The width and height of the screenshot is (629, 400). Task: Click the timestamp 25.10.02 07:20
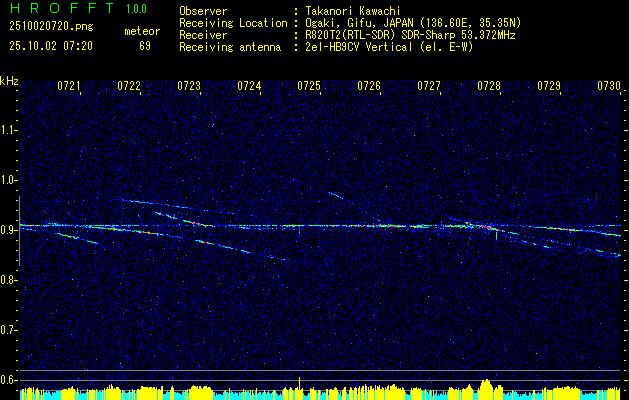pyautogui.click(x=51, y=46)
